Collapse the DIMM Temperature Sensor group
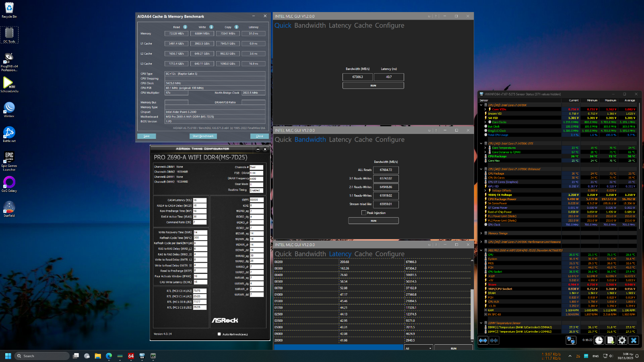The image size is (644, 362). (x=481, y=323)
